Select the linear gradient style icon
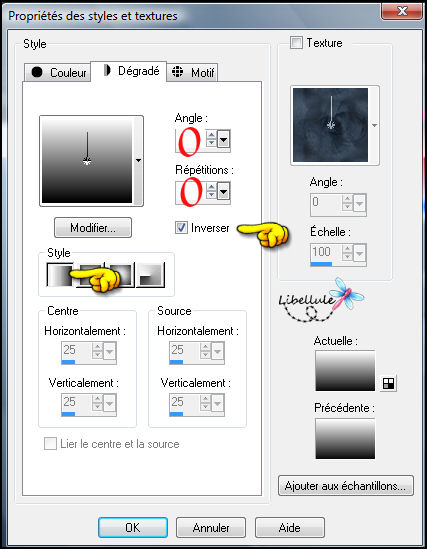The height and width of the screenshot is (549, 427). point(60,275)
